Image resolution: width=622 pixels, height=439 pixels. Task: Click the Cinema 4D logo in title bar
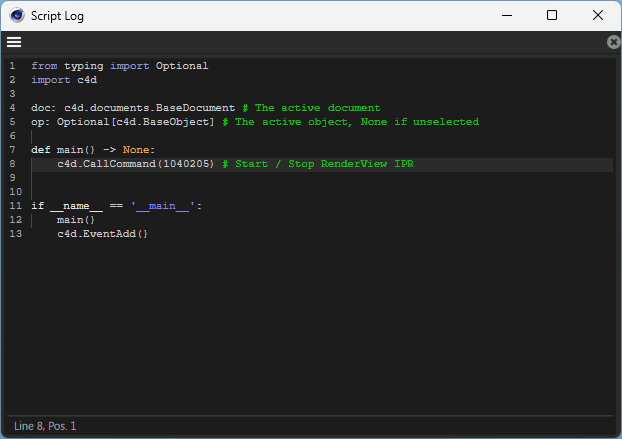coord(17,15)
